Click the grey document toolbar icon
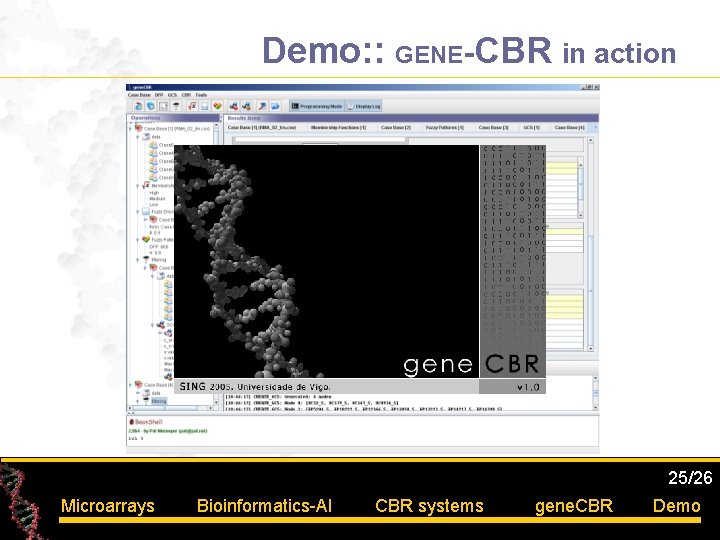This screenshot has height=540, width=720. (204, 106)
